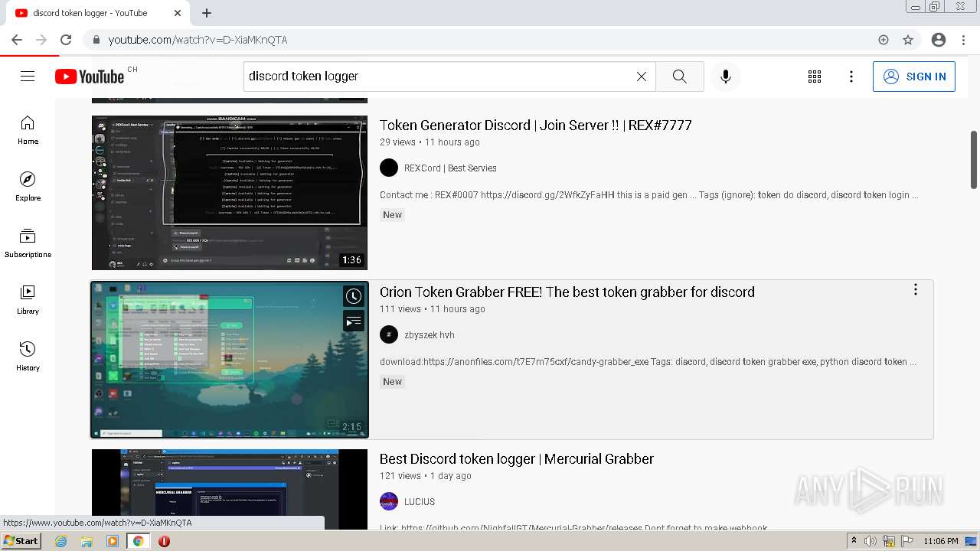
Task: Open File Explorer folder icon in taskbar
Action: click(87, 541)
